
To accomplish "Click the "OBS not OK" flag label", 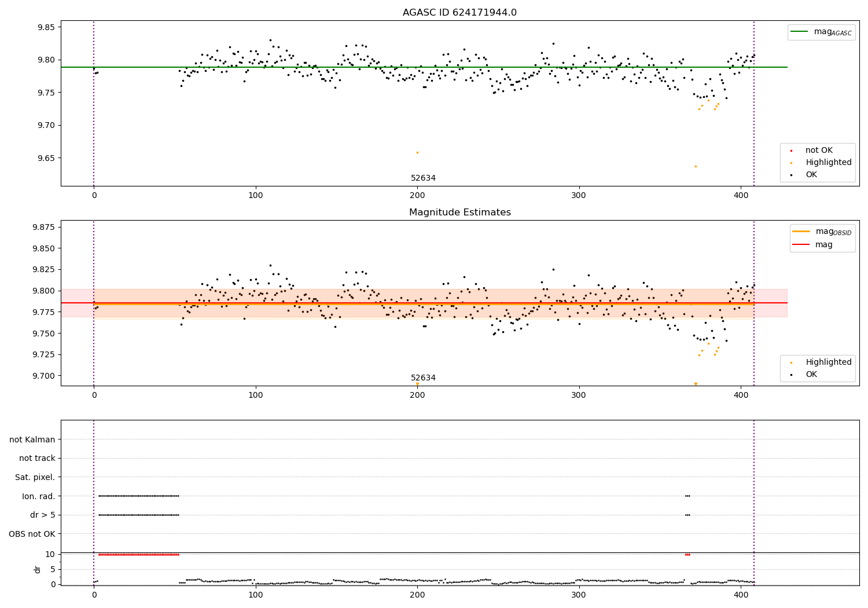I will coord(32,534).
